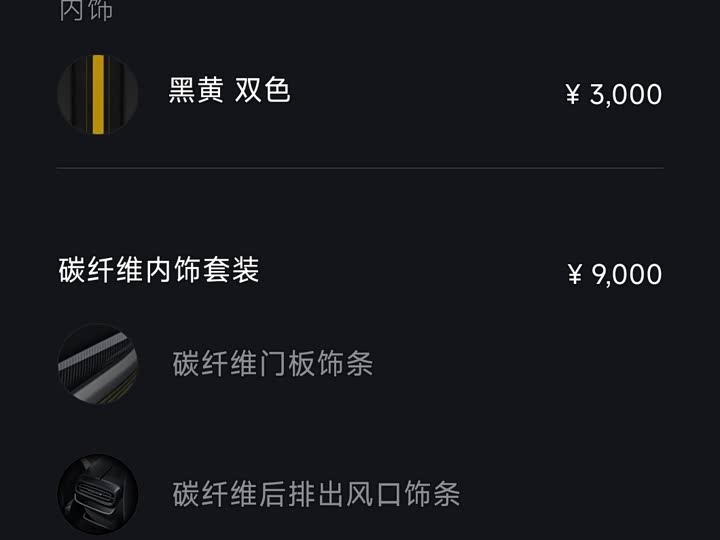Tap the 内饰 section header at top
The width and height of the screenshot is (720, 540).
pos(86,11)
